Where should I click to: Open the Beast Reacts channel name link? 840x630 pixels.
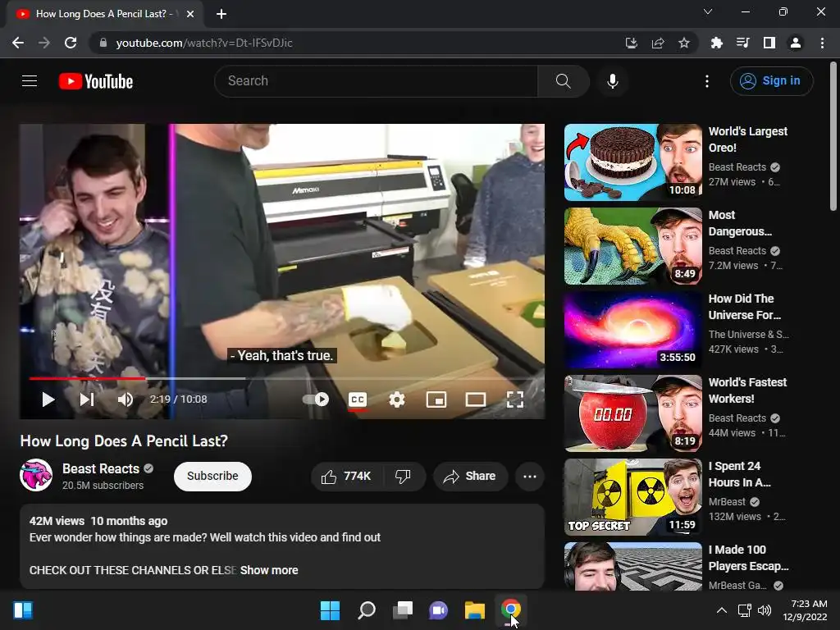pyautogui.click(x=101, y=468)
